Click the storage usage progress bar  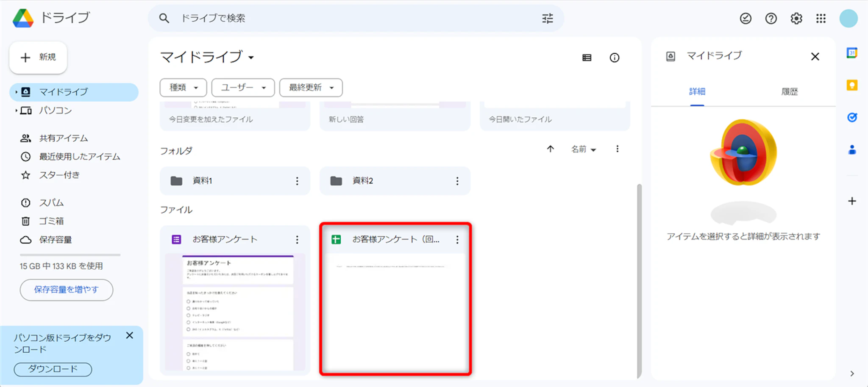click(70, 255)
